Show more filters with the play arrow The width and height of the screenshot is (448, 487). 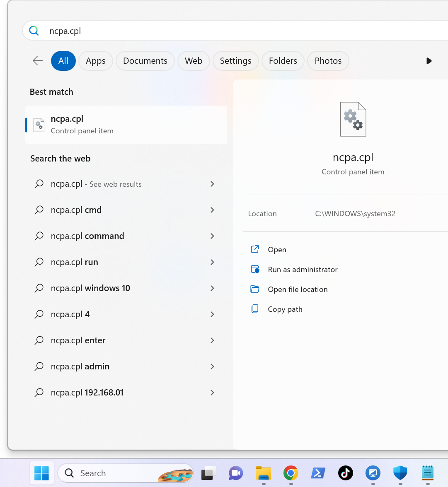(429, 61)
